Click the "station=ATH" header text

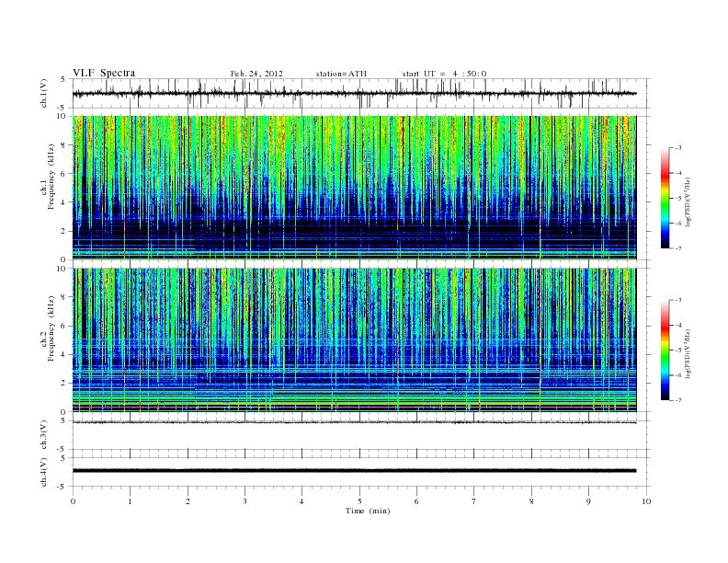click(x=341, y=74)
